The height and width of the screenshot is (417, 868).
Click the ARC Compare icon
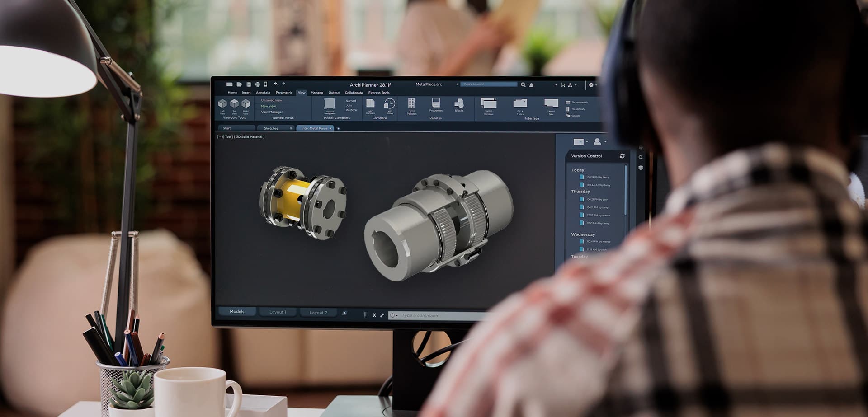pos(370,105)
